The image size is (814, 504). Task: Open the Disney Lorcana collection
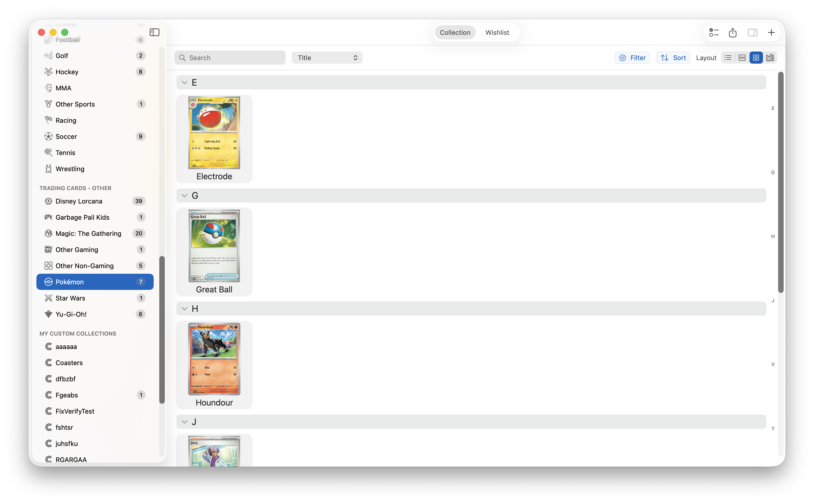point(79,201)
